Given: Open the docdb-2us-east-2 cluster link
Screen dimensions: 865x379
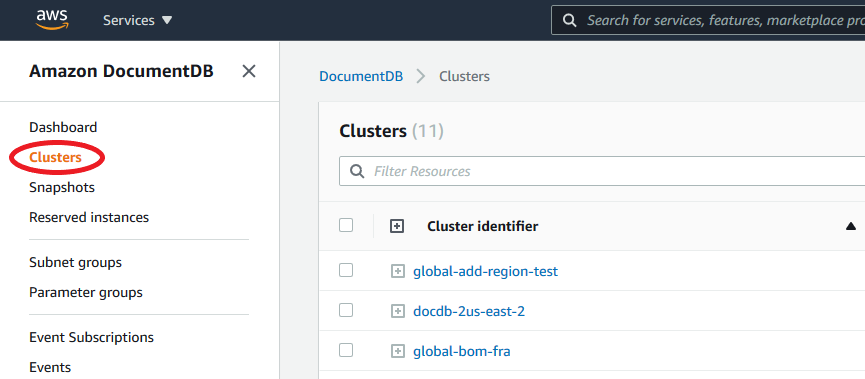Looking at the screenshot, I should point(469,312).
